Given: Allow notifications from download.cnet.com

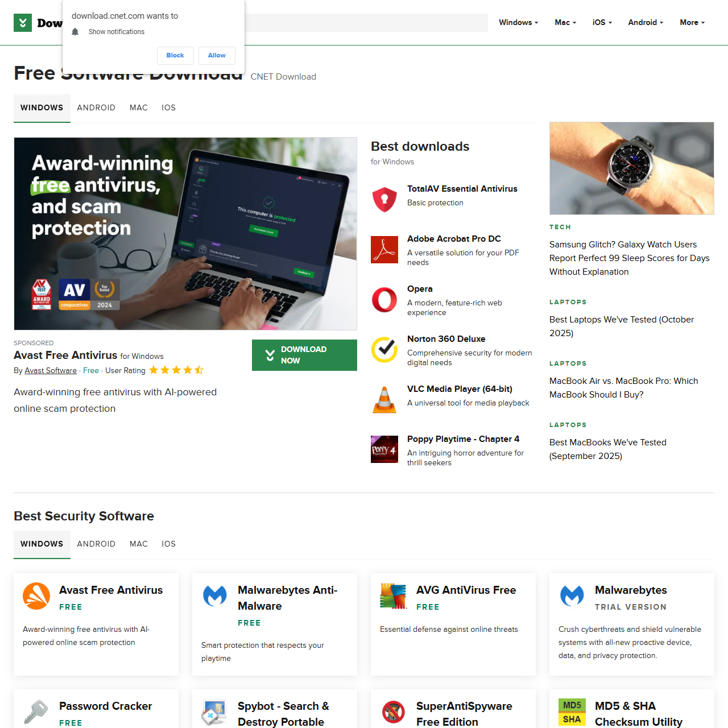Looking at the screenshot, I should coord(217,55).
